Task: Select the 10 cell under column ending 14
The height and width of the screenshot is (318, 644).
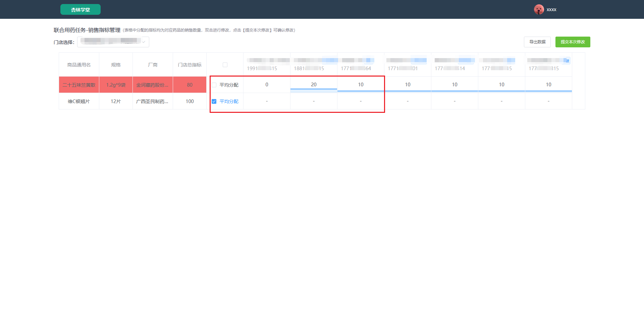Action: coord(454,85)
